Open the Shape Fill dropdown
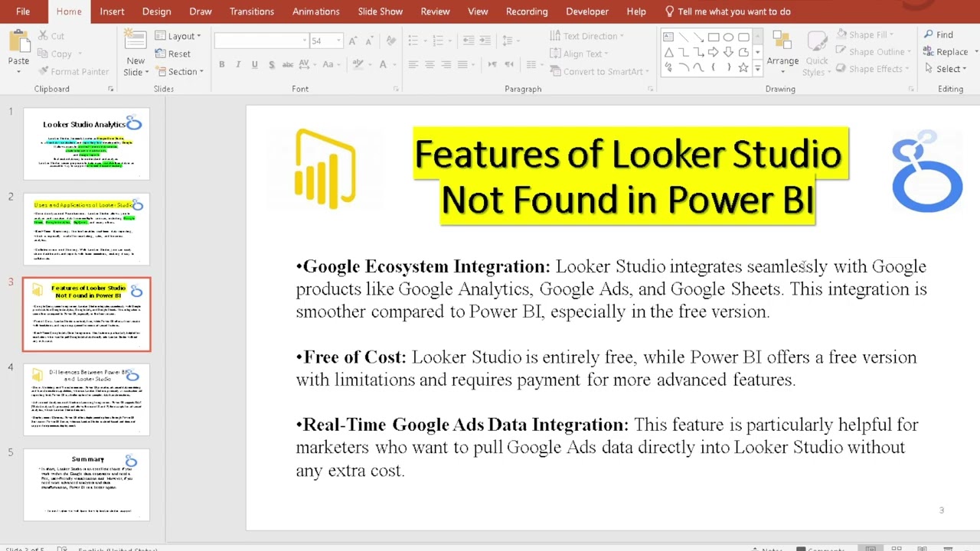 865,34
